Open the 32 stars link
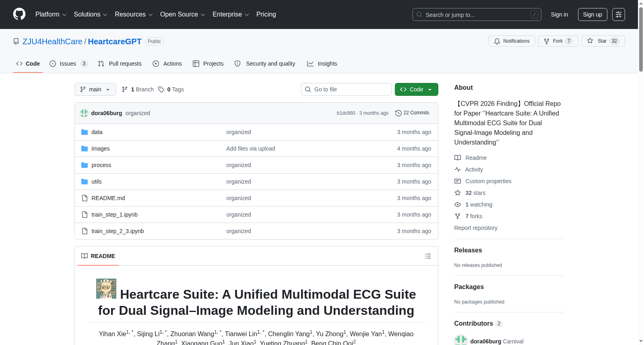This screenshot has height=345, width=644. click(475, 193)
